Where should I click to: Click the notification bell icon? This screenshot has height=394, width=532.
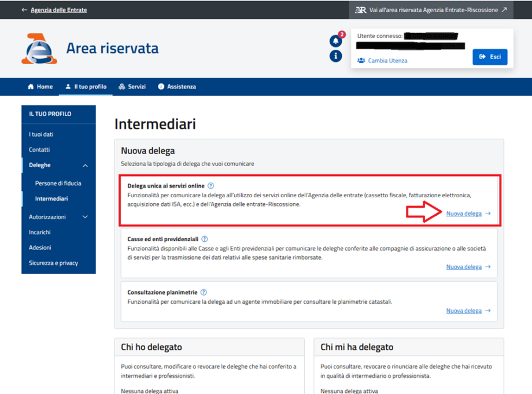(335, 41)
